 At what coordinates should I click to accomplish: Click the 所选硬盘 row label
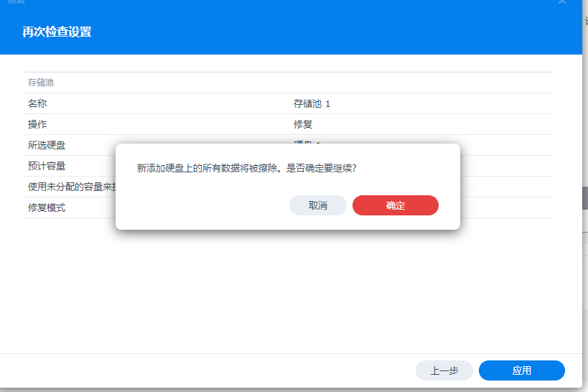[x=47, y=145]
